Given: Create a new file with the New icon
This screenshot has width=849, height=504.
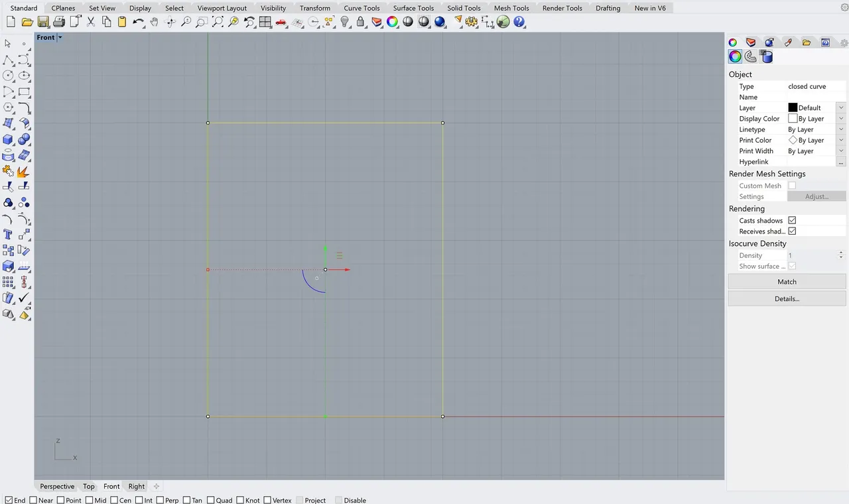Looking at the screenshot, I should pos(11,22).
